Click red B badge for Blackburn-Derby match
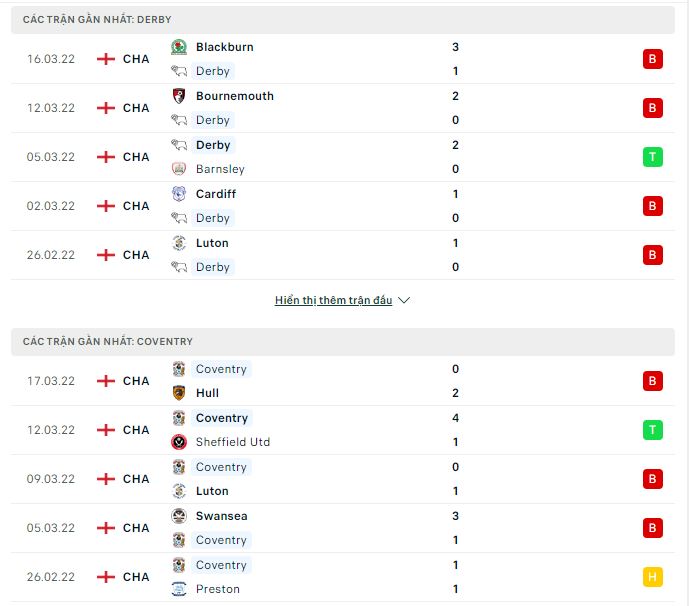This screenshot has width=689, height=606. [653, 59]
